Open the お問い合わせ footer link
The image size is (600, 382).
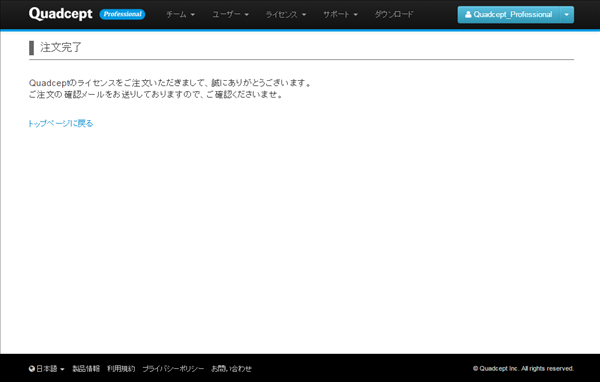coord(232,369)
